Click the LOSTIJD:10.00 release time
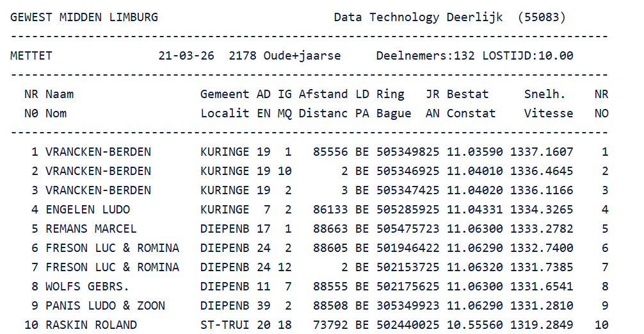644x334 pixels. 527,56
